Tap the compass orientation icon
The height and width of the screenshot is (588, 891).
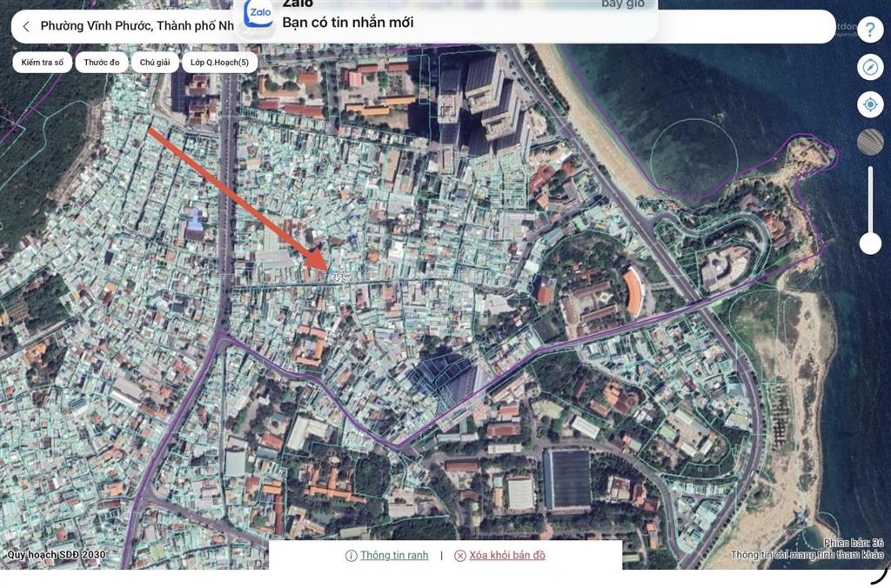coord(870,67)
